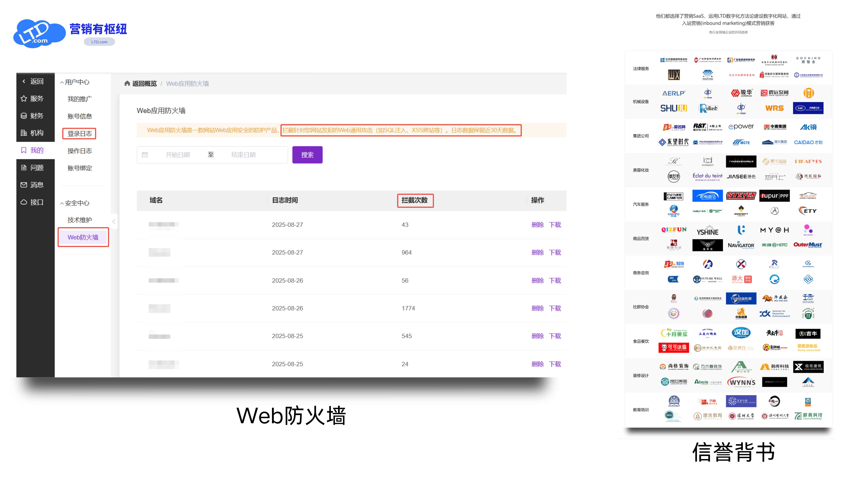868x488 pixels.
Task: Click the AERLP logo in 机械设备 row
Action: [674, 93]
